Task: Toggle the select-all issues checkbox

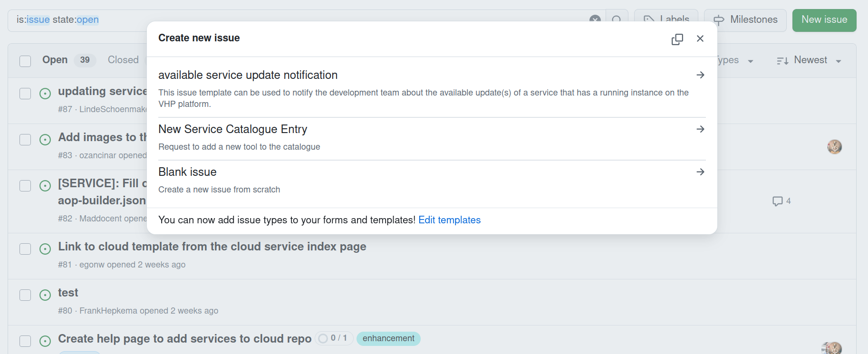Action: 25,61
